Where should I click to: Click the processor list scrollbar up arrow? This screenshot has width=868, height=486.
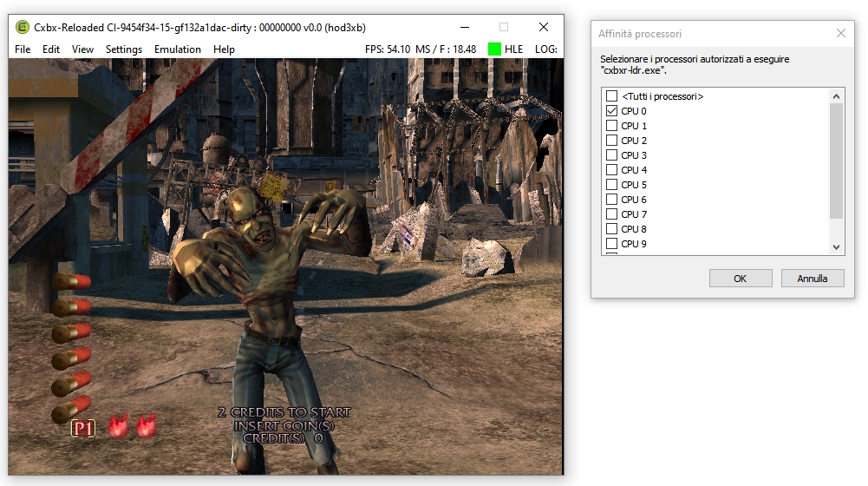(837, 96)
